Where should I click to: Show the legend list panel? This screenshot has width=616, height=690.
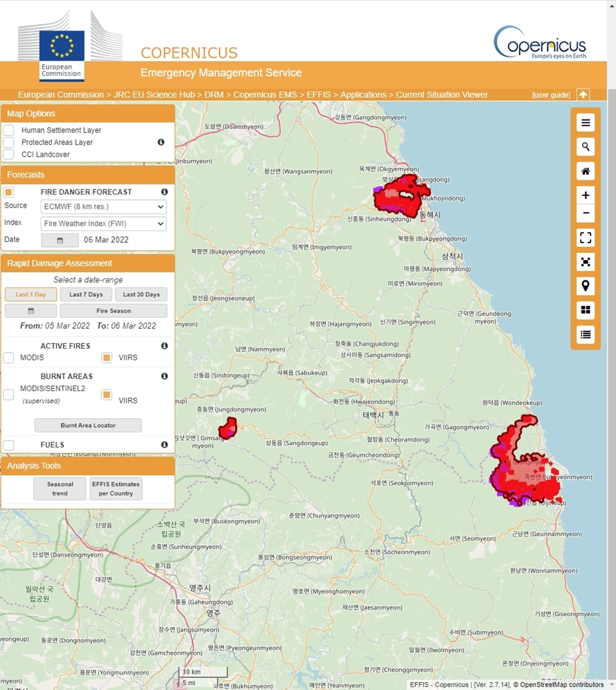click(x=585, y=334)
